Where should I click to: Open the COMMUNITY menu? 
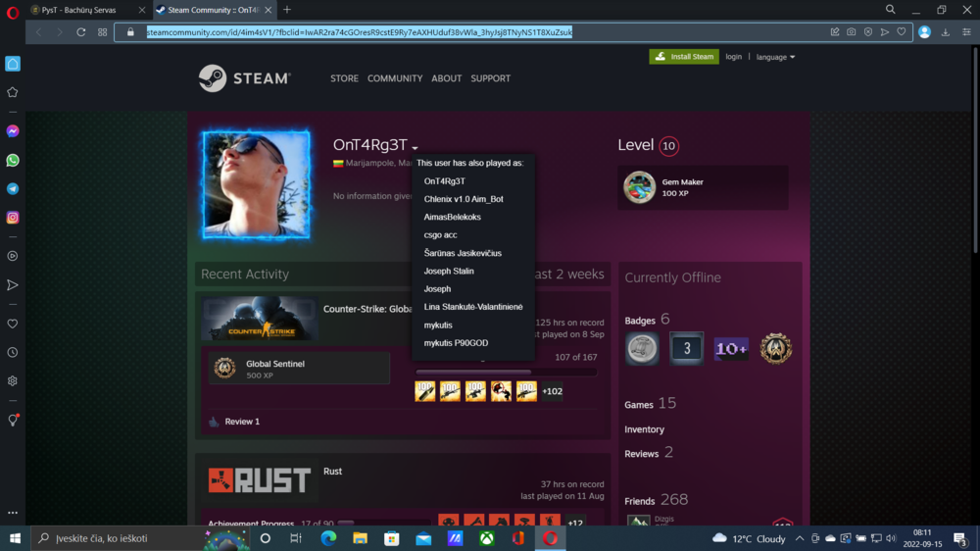coord(395,78)
